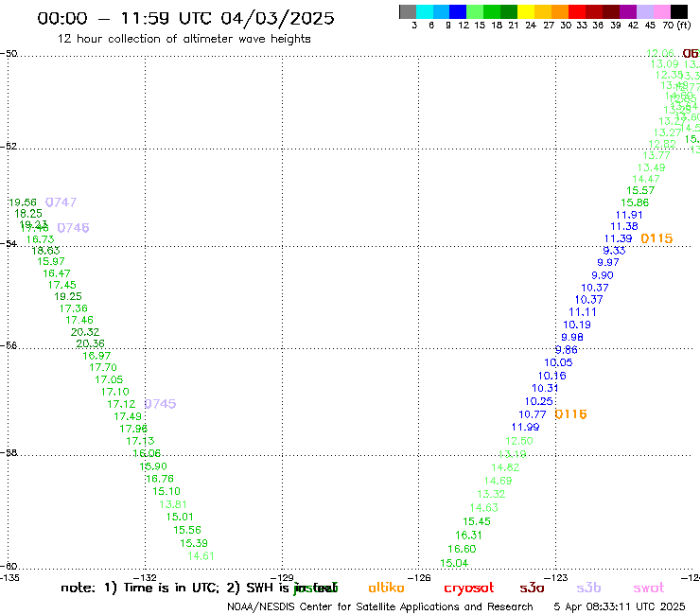Select the 12.82 wave height value
The width and height of the screenshot is (700, 615).
pyautogui.click(x=662, y=144)
